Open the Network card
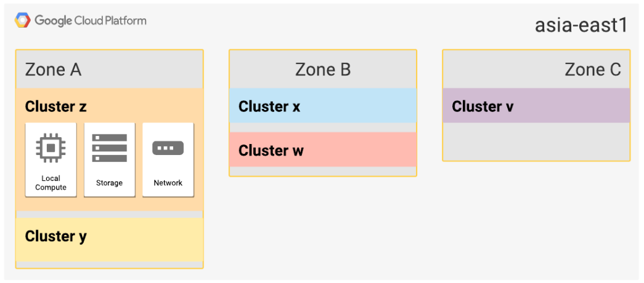 (x=168, y=160)
